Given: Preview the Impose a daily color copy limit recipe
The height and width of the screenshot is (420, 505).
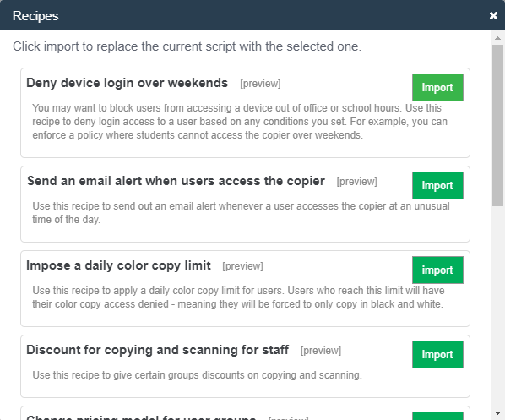Looking at the screenshot, I should point(243,266).
